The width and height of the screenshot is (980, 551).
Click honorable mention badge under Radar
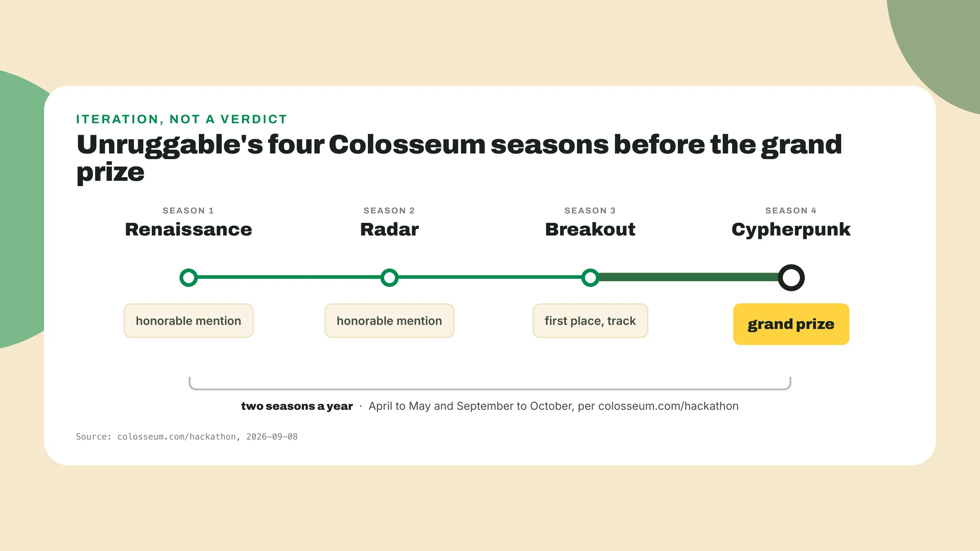pos(390,321)
